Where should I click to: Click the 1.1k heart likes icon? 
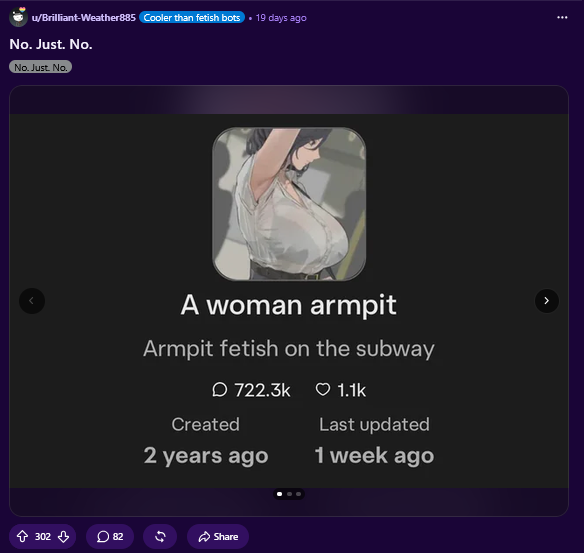(323, 390)
